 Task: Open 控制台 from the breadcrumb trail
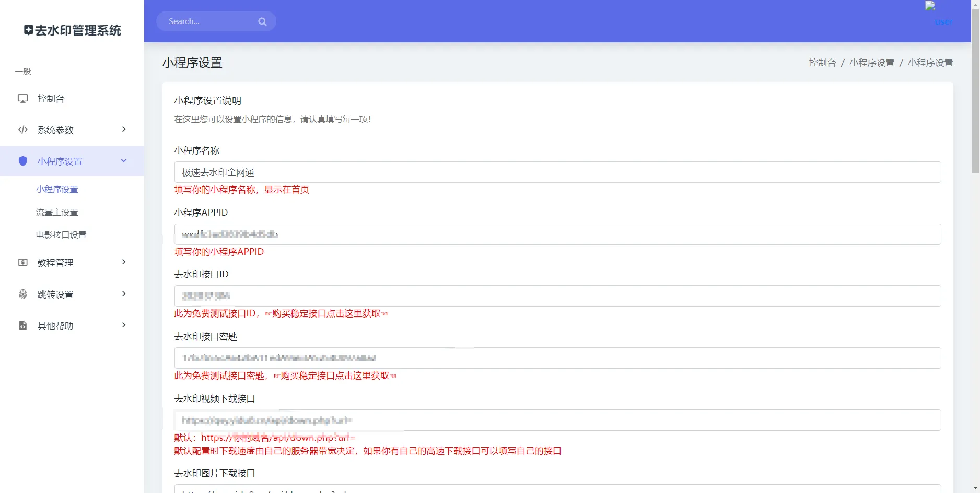822,62
